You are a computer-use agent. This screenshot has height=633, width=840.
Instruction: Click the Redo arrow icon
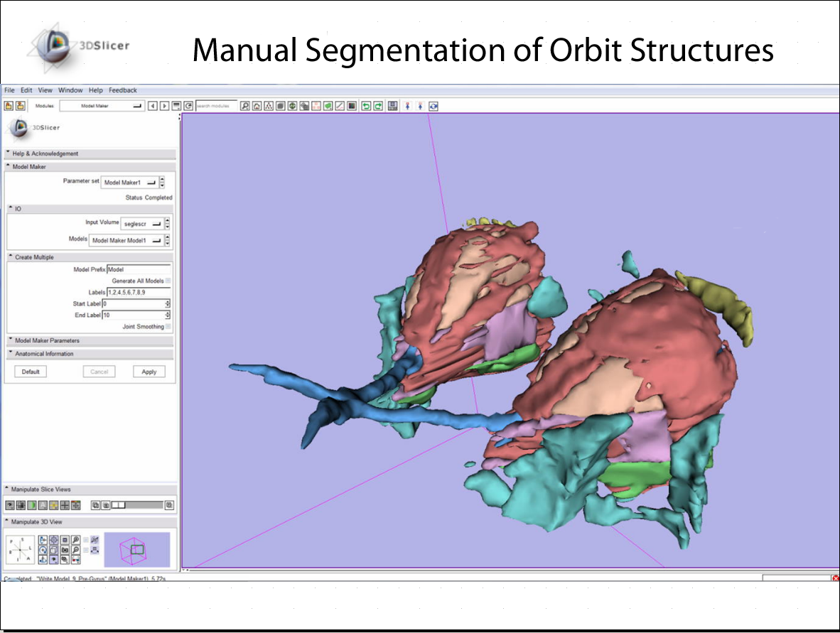378,106
